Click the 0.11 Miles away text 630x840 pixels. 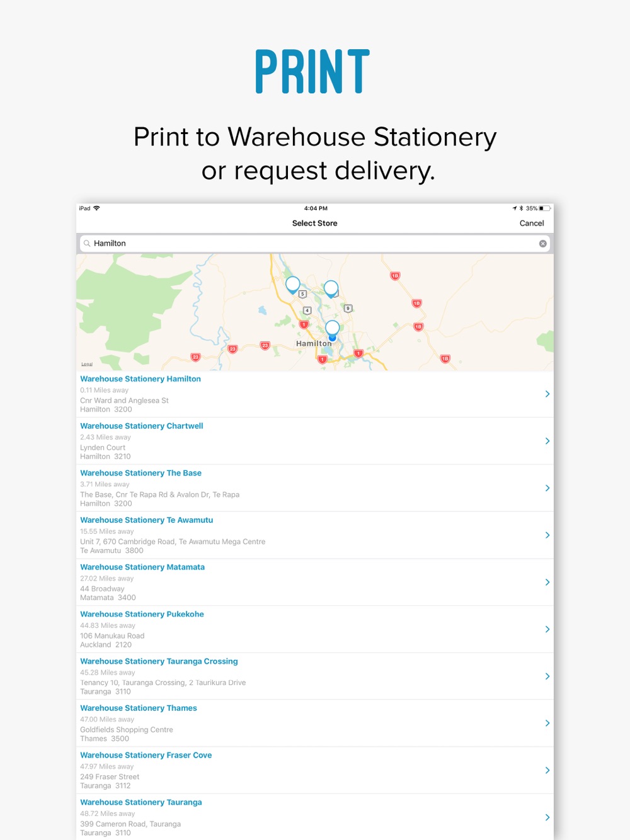pos(104,390)
